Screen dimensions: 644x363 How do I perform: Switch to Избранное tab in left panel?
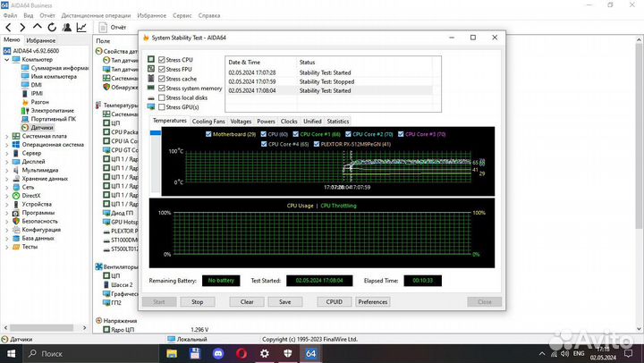tap(40, 40)
